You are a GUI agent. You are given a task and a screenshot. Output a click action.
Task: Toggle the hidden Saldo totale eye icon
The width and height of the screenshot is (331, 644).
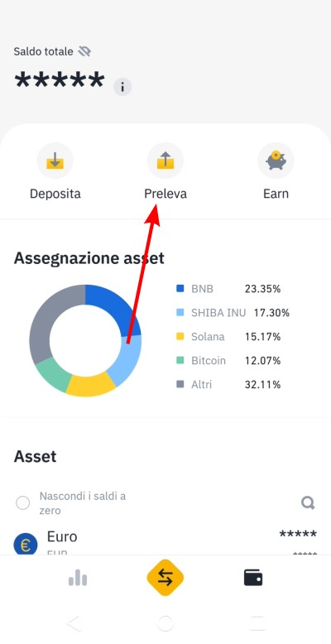(x=84, y=52)
